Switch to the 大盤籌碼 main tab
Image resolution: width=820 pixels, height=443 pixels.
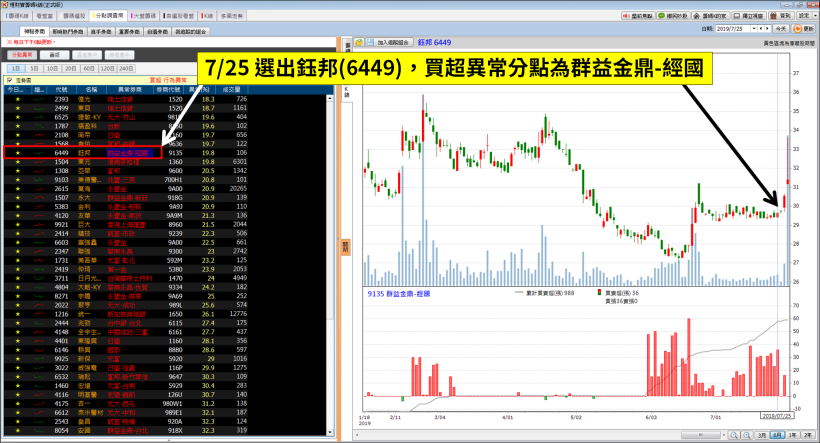click(x=143, y=16)
